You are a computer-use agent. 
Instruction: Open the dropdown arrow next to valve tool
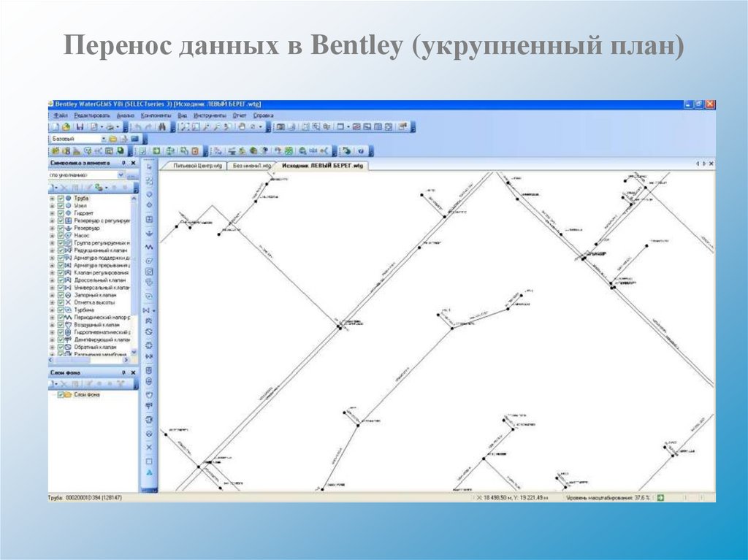pyautogui.click(x=154, y=310)
